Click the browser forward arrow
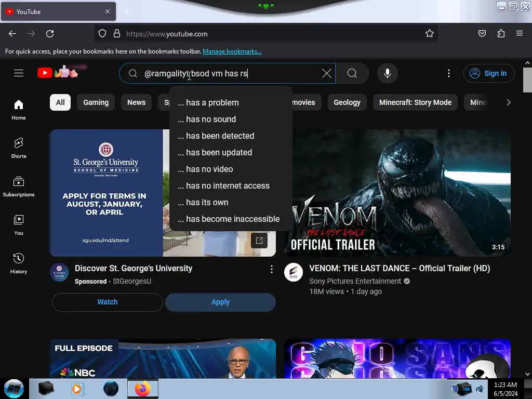Screen dimensions: 532x399 [31, 34]
